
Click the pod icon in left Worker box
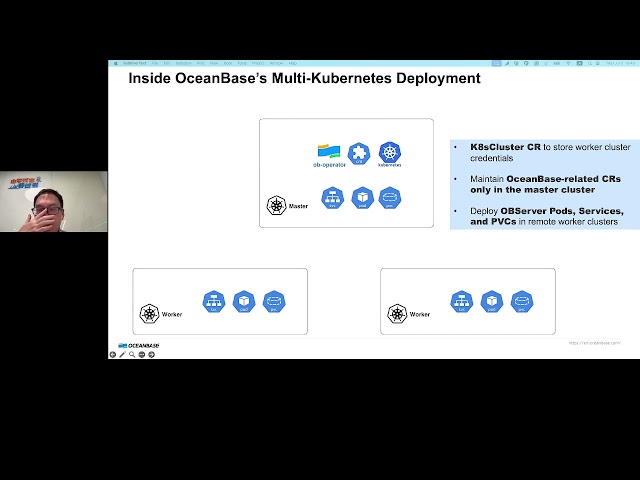click(x=244, y=302)
